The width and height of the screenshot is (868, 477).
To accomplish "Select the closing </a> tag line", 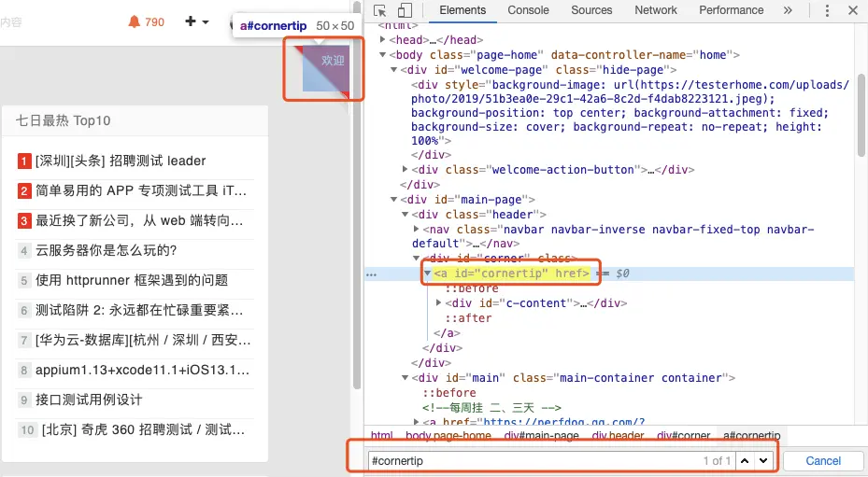I will (x=447, y=333).
